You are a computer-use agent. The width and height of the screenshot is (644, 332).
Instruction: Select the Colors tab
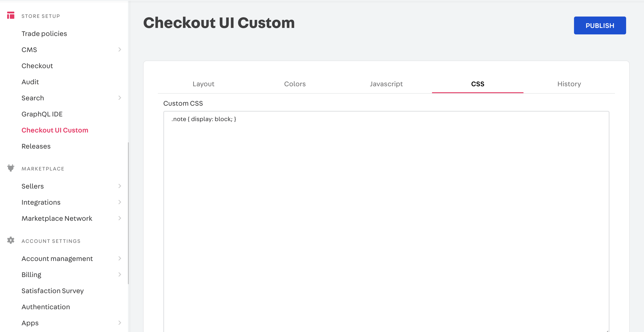295,84
